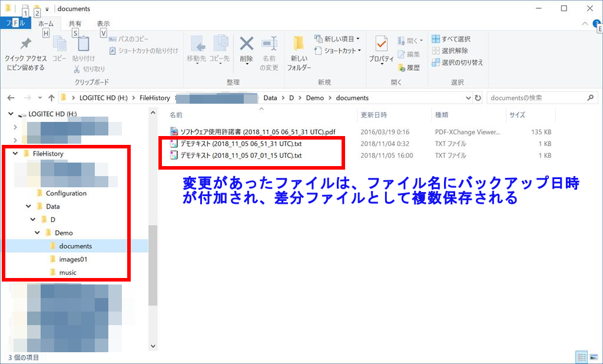Screen dimensions: 603x364
Task: Click Invert selection (選択の切り替え) button
Action: tap(457, 62)
